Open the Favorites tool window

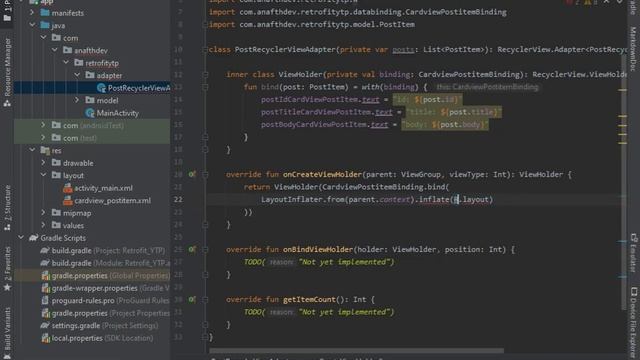tap(7, 269)
